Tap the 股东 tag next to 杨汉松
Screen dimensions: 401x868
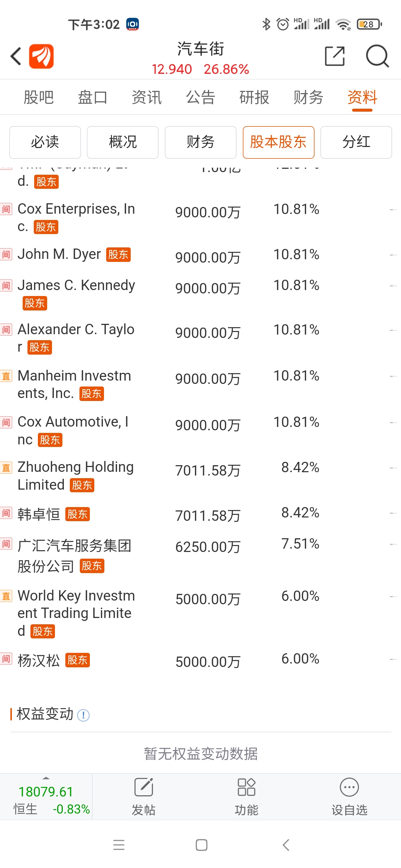pyautogui.click(x=78, y=660)
